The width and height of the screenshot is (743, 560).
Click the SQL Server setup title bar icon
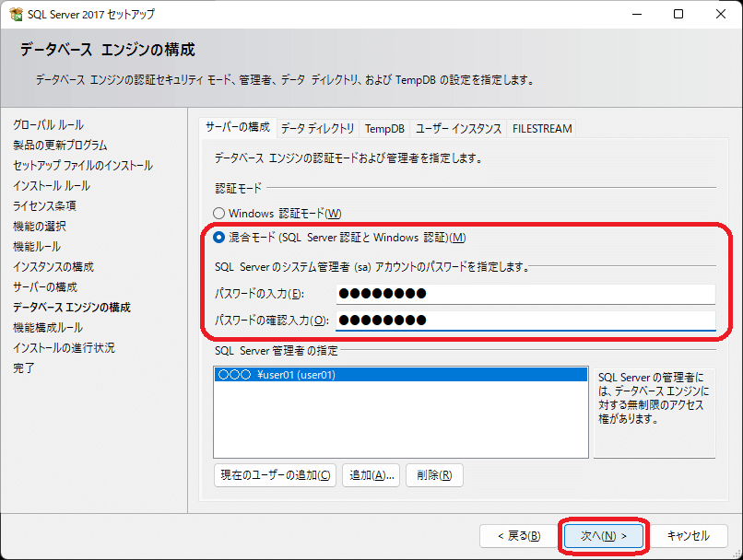coord(15,14)
